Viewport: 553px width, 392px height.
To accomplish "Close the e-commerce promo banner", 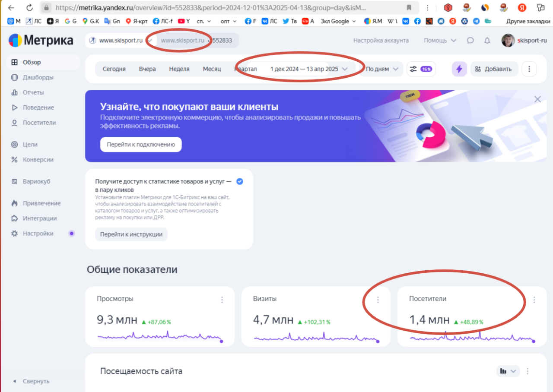I will [537, 99].
